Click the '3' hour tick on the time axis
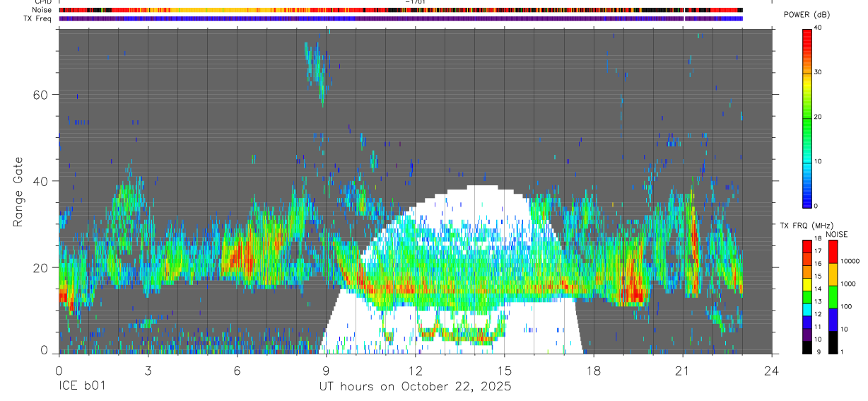868x401 pixels. pyautogui.click(x=148, y=369)
